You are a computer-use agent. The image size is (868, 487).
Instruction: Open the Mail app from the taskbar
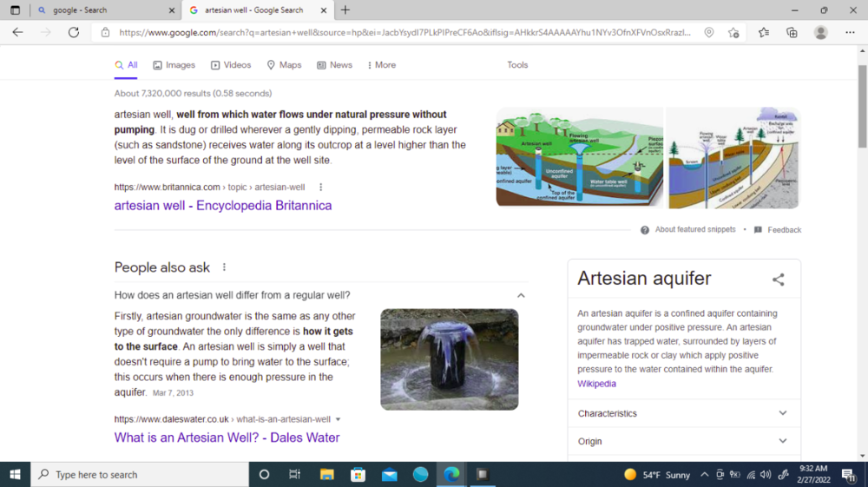tap(389, 474)
